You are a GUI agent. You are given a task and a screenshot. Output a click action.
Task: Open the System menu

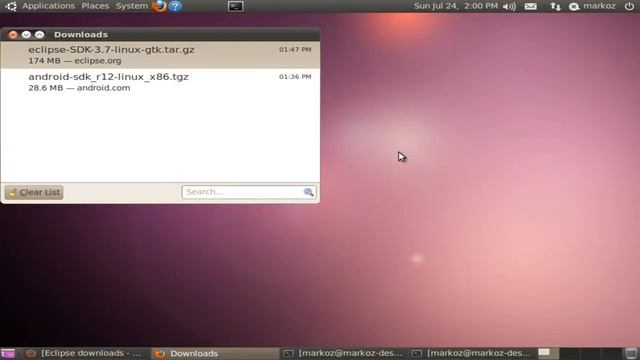(131, 6)
